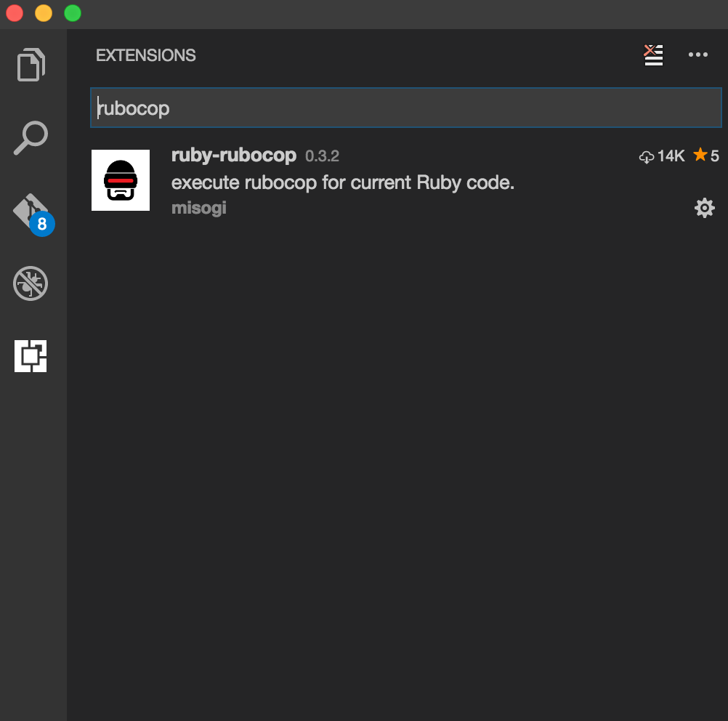Click the 5 star rating
This screenshot has height=721, width=728.
tap(705, 155)
